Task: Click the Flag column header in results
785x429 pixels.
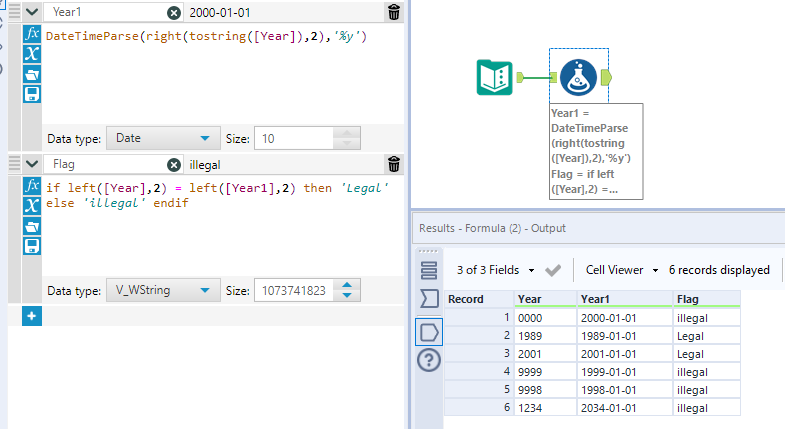Action: pos(706,299)
